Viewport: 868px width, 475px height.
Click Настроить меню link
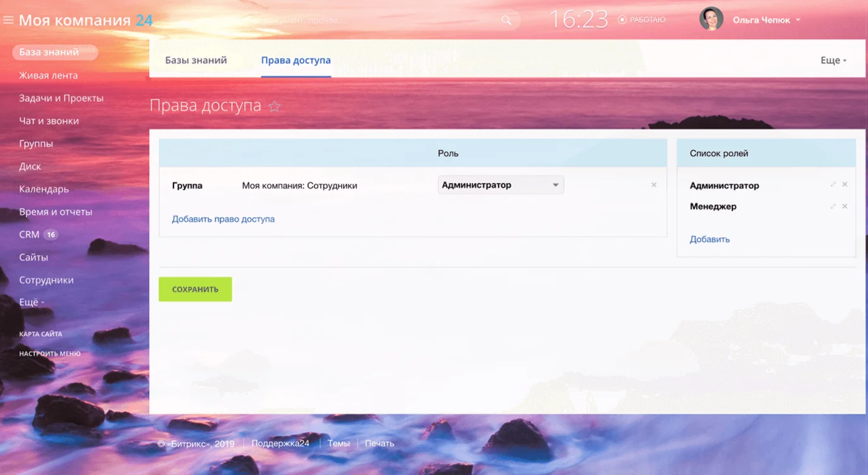coord(50,353)
